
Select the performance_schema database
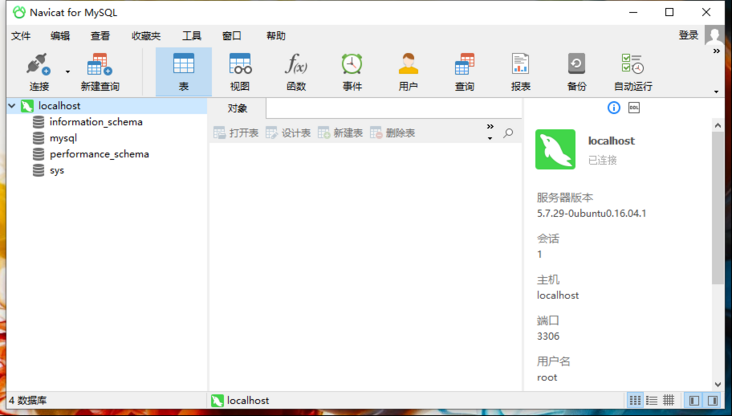coord(99,154)
